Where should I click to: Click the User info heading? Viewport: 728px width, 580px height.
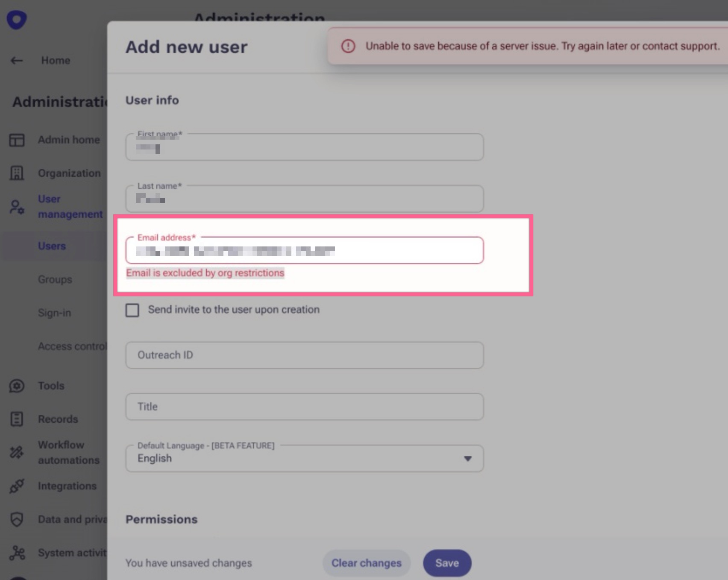152,100
